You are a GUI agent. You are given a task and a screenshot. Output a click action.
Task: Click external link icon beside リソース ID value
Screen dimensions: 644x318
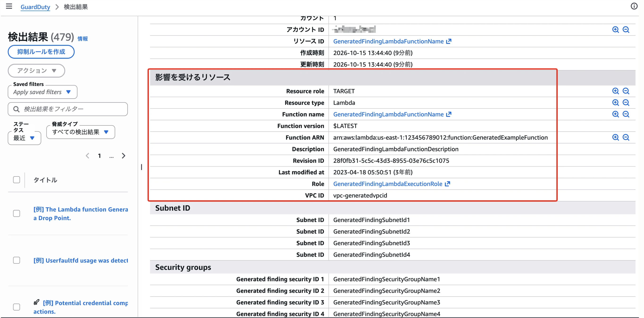pos(449,41)
